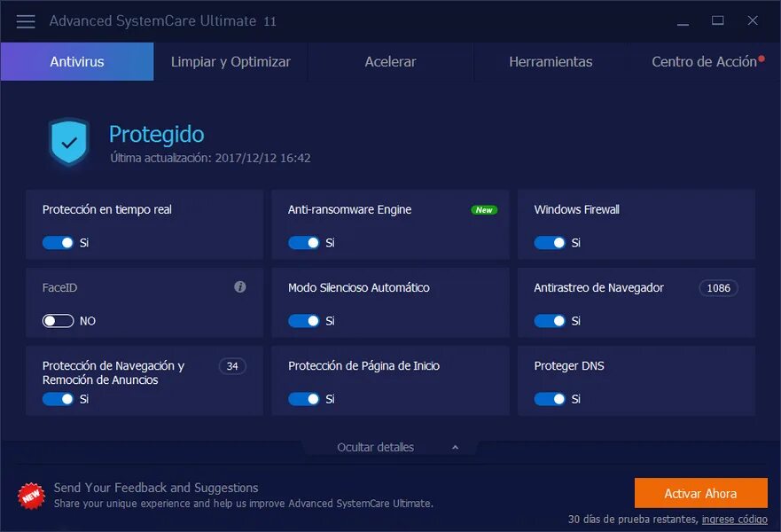Screen dimensions: 781x532
Task: Click the Windows Firewall label
Action: (x=577, y=210)
